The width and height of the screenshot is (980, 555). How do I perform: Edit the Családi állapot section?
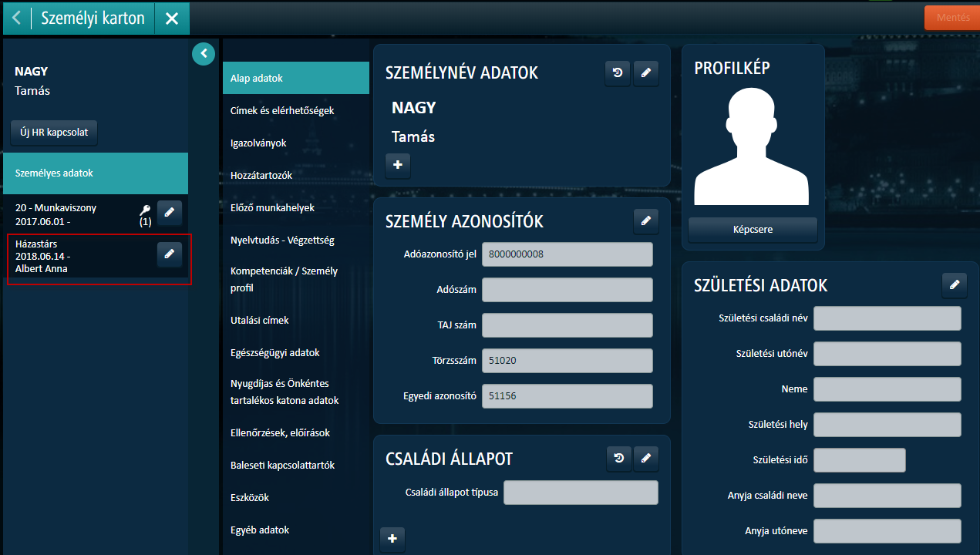[646, 459]
